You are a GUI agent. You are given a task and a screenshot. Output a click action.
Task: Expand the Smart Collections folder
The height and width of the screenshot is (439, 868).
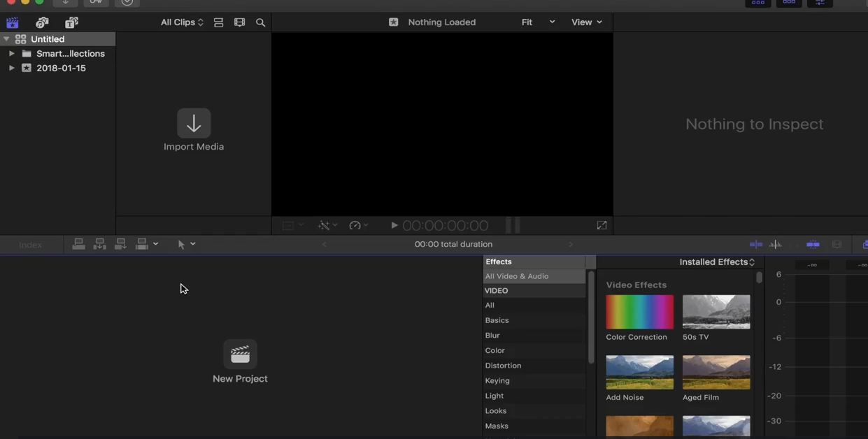pyautogui.click(x=11, y=53)
